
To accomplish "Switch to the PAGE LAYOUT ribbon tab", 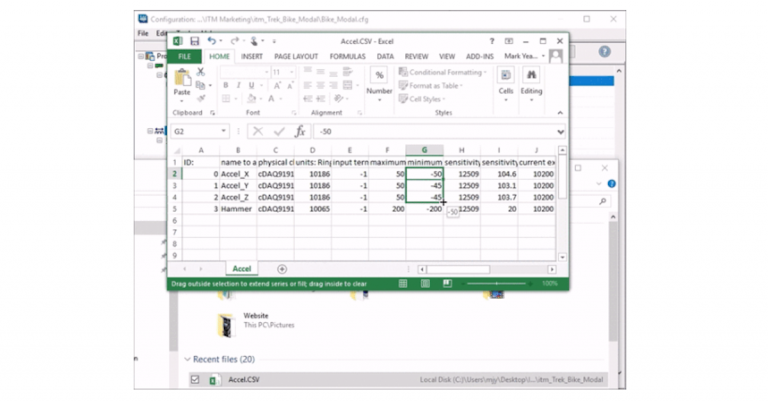I will click(296, 56).
